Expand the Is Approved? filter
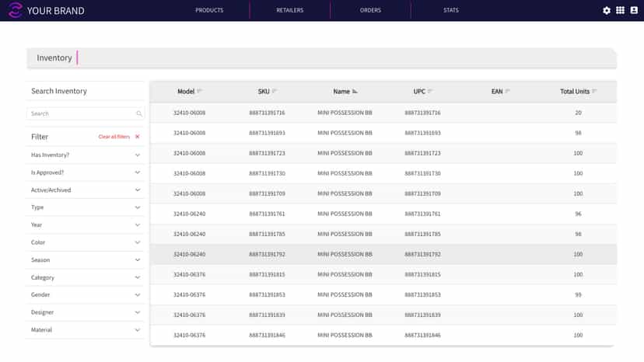 (x=86, y=172)
